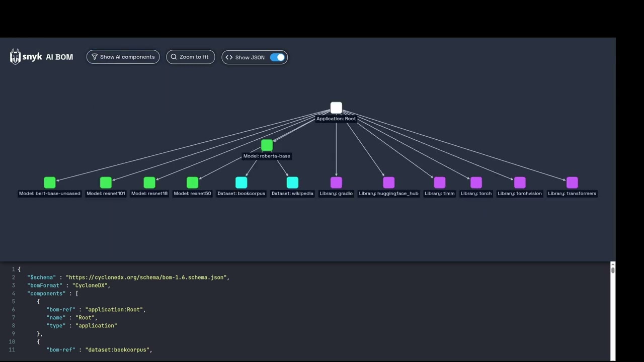The width and height of the screenshot is (644, 362).
Task: Click the "CycloneDX" bomFormat value
Action: (x=91, y=286)
